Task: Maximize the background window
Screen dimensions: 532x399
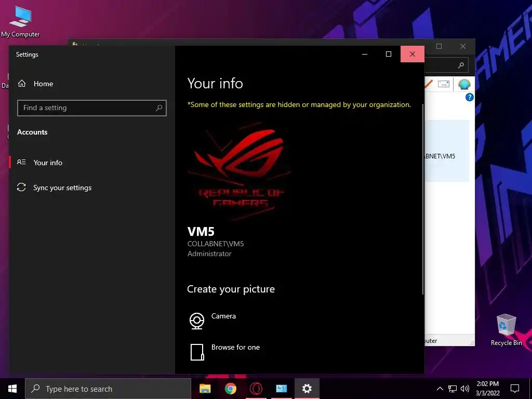Action: 439,46
